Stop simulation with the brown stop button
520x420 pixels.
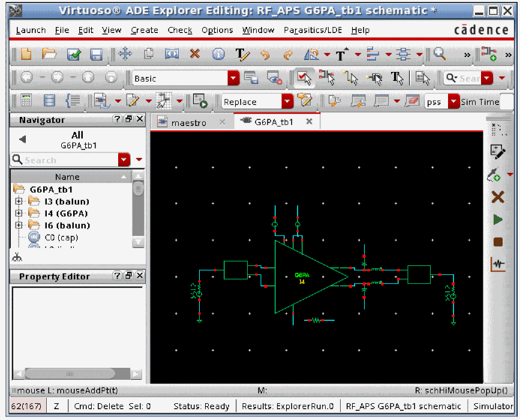pos(498,242)
